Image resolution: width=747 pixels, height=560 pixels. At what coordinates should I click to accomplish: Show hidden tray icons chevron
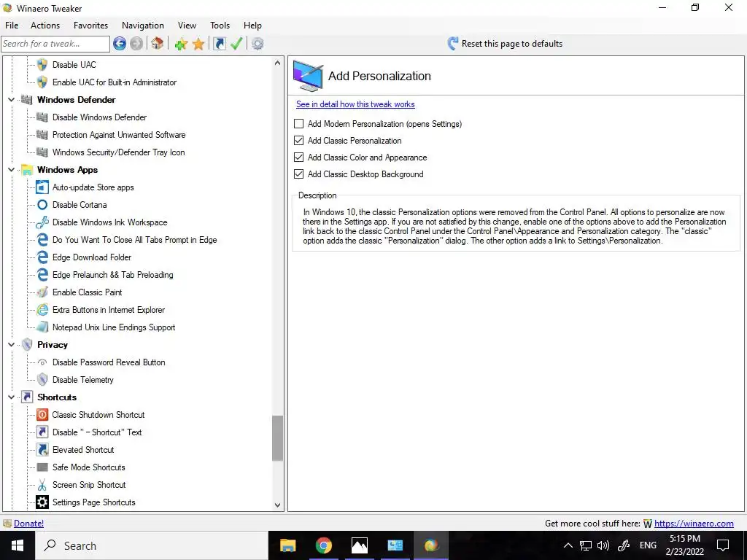click(568, 545)
